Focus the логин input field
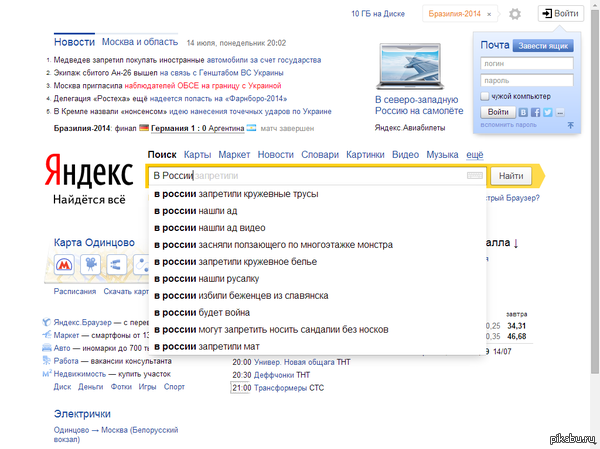Image resolution: width=600 pixels, height=449 pixels. click(x=527, y=64)
